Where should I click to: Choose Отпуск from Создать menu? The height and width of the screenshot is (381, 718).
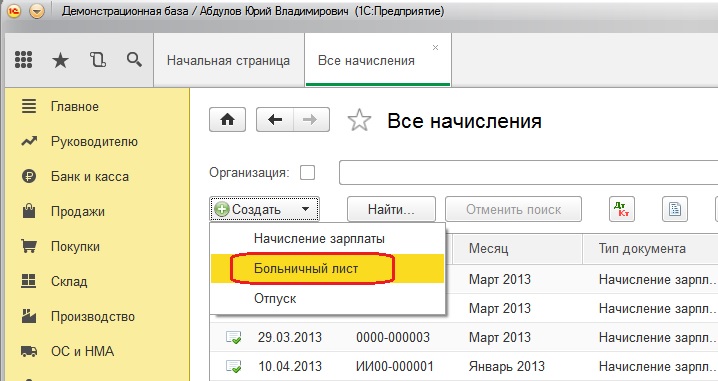pos(327,299)
